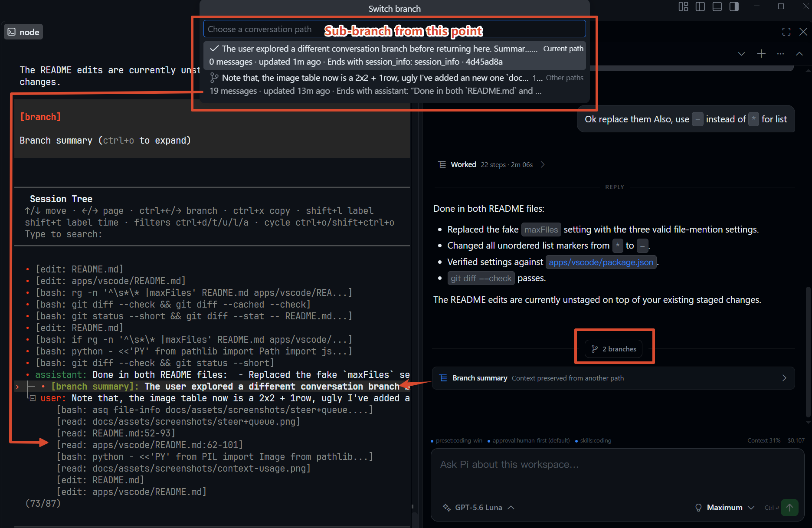Click '[read: README.md:52-93]' row

[116, 433]
